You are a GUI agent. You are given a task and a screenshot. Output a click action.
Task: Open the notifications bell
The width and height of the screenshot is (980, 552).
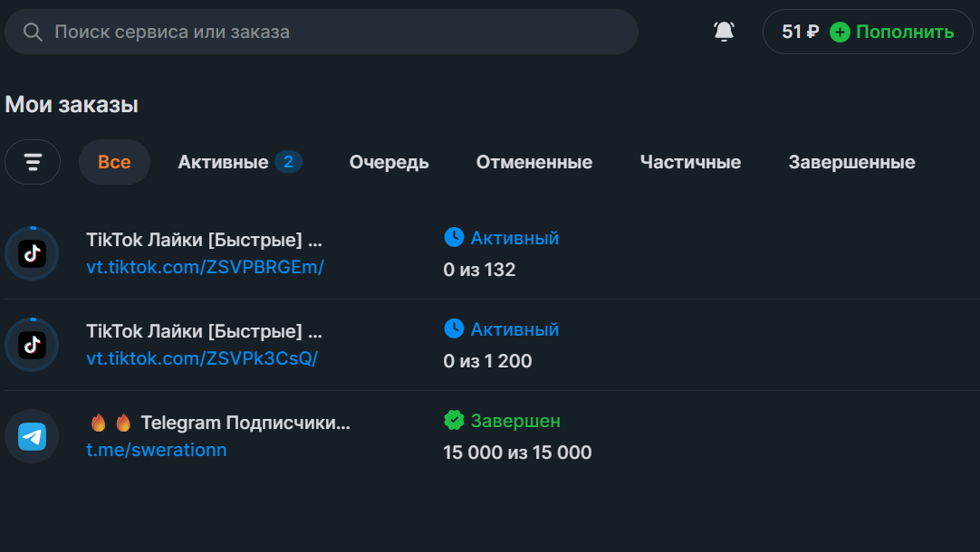coord(724,32)
